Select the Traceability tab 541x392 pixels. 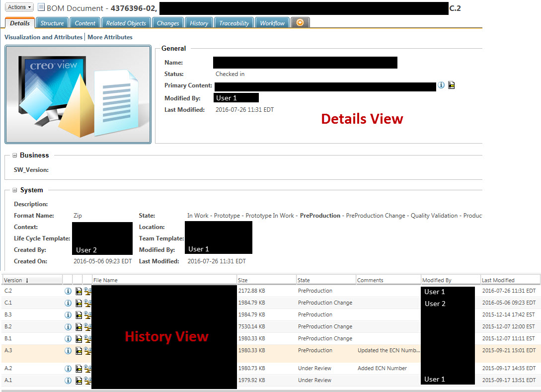coord(233,22)
